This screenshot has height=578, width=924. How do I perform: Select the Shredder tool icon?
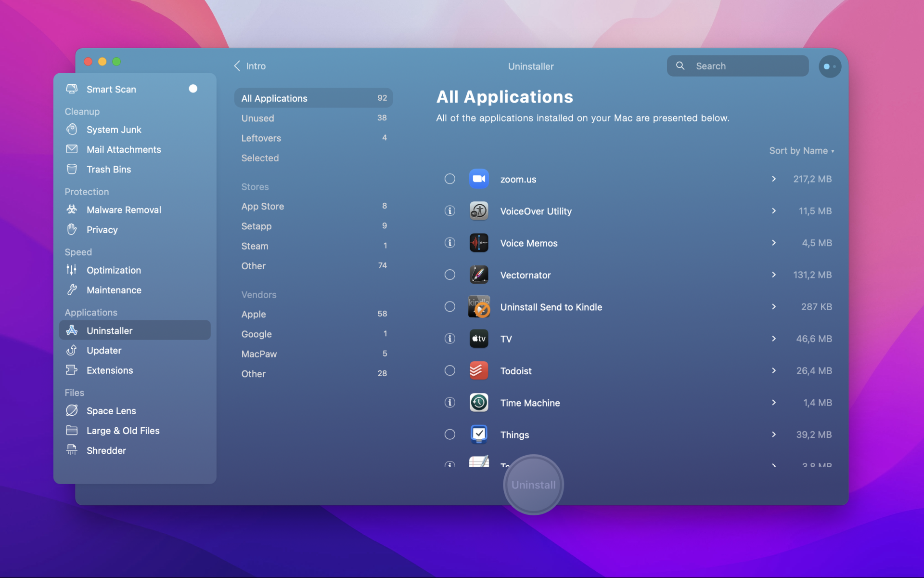point(71,450)
